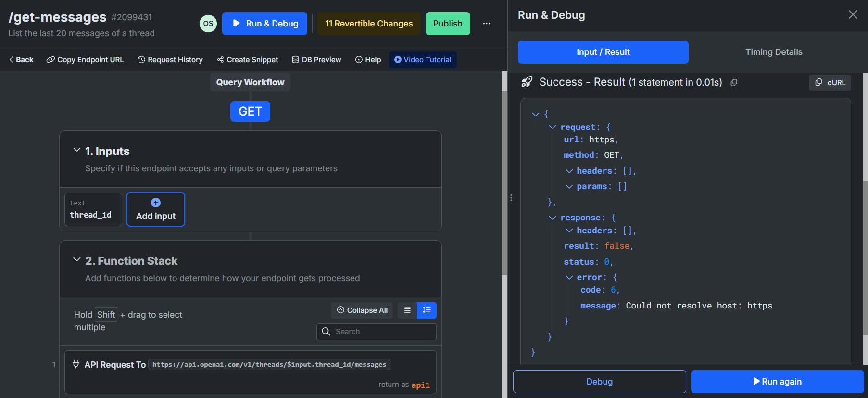
Task: Click Create Snippet
Action: [x=248, y=60]
